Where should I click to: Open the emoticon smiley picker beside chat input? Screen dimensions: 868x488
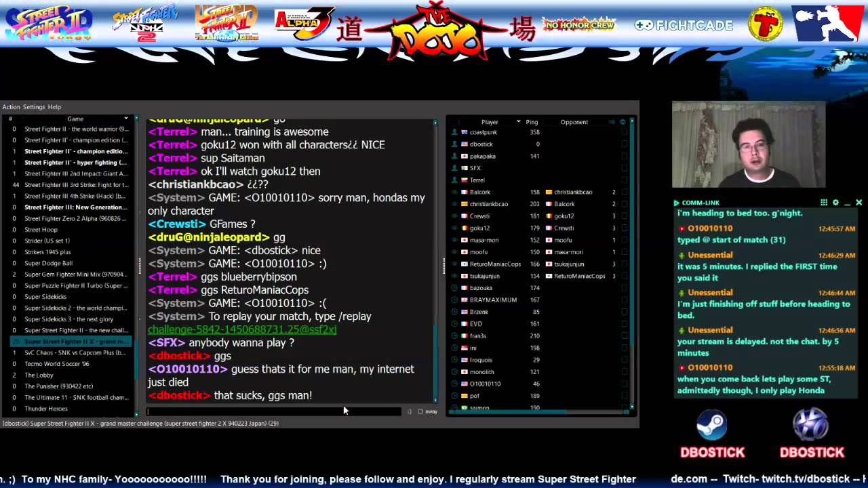point(409,411)
